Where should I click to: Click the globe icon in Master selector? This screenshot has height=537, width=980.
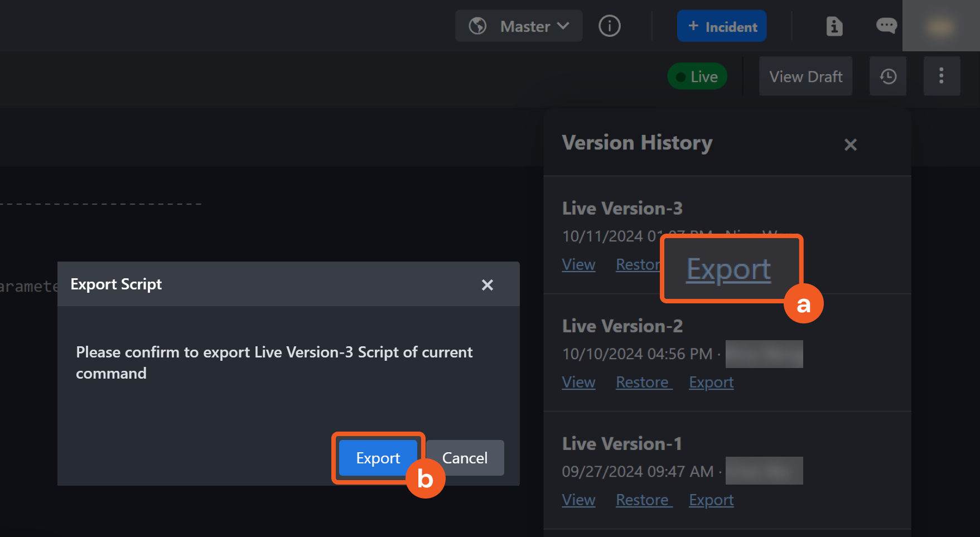477,26
